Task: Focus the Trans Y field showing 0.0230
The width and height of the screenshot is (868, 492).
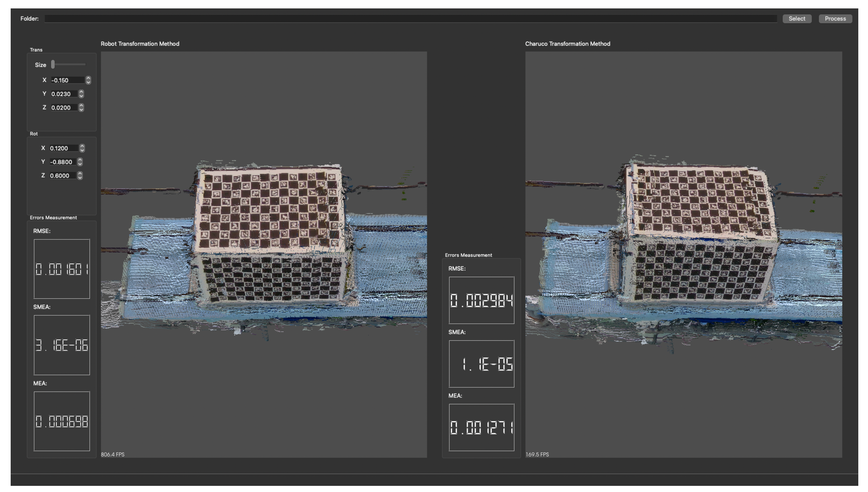Action: [63, 94]
